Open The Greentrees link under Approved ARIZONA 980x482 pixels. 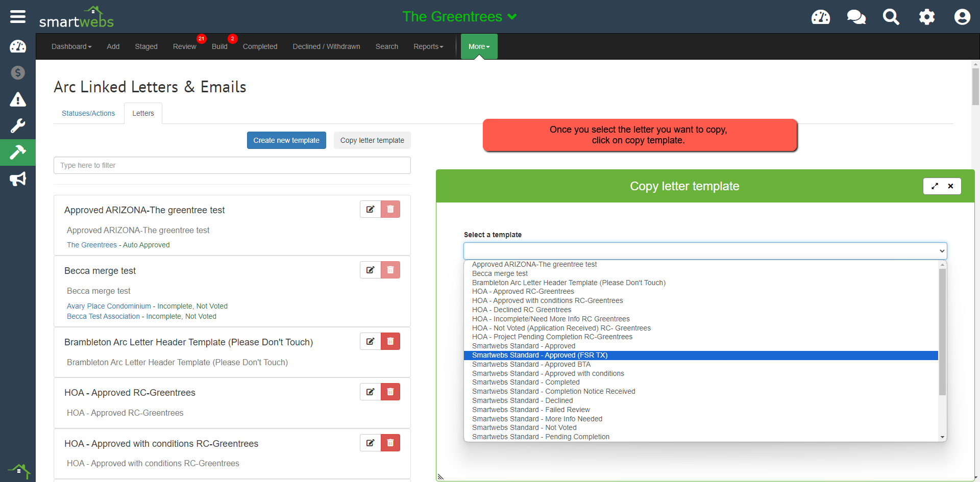[x=92, y=245]
